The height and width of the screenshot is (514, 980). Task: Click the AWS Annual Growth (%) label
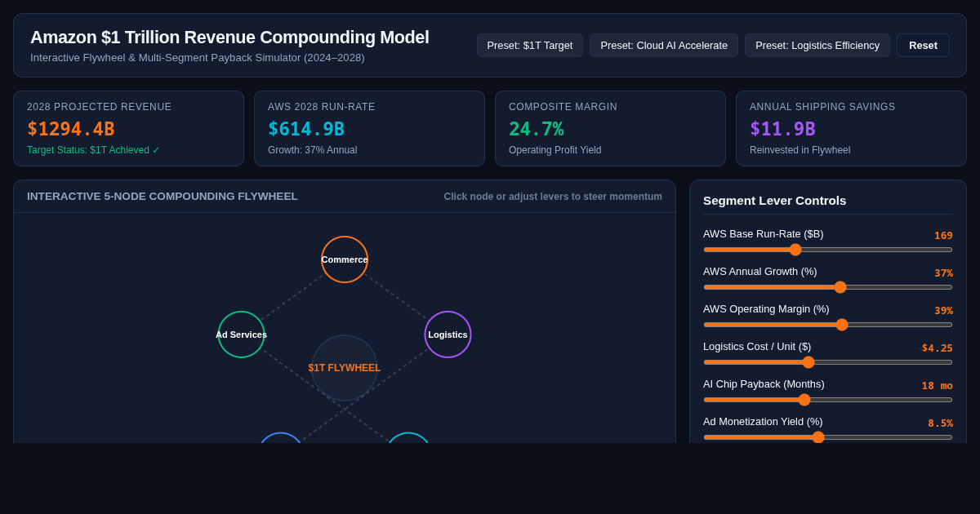click(x=759, y=272)
